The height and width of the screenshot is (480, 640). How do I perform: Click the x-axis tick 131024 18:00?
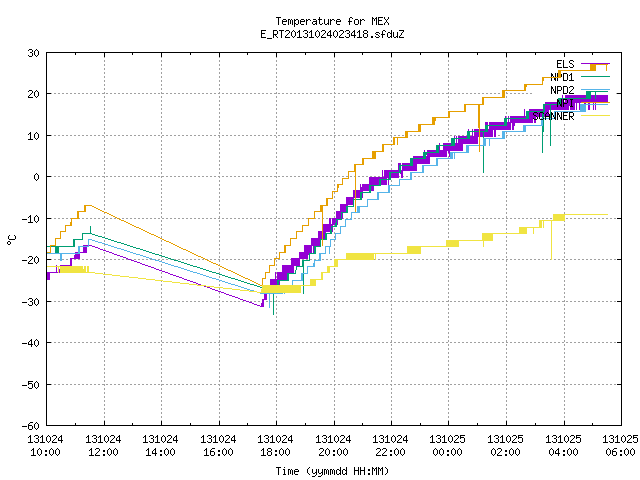click(276, 446)
